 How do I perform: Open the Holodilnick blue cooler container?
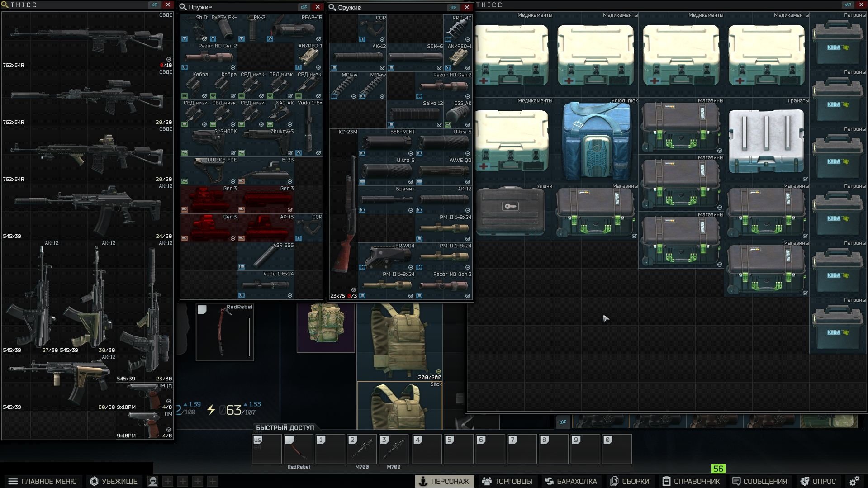(596, 141)
